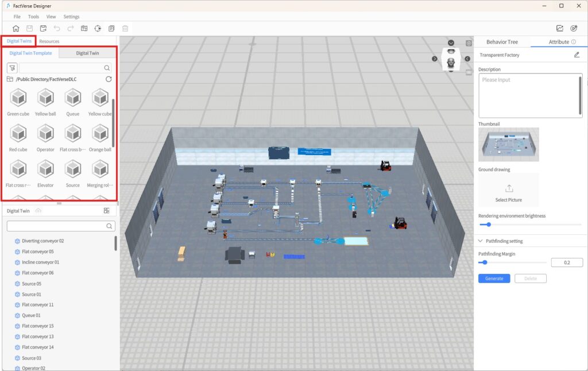
Task: Click the Home icon in the toolbar
Action: tap(16, 28)
